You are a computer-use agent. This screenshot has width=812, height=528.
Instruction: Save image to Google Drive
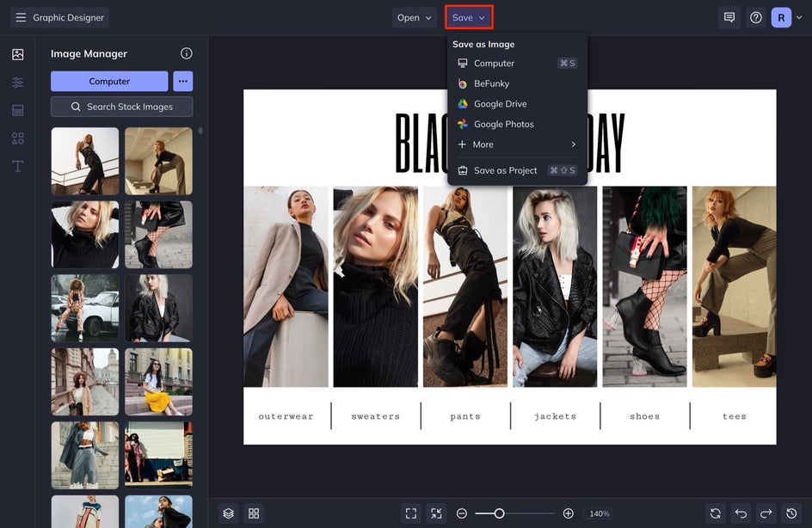(x=517, y=104)
